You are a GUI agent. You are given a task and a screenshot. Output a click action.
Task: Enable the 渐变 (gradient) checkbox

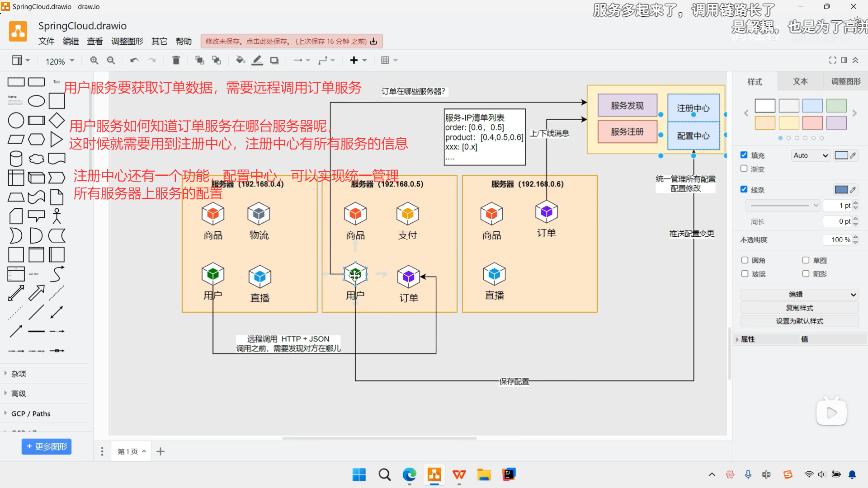pos(743,169)
